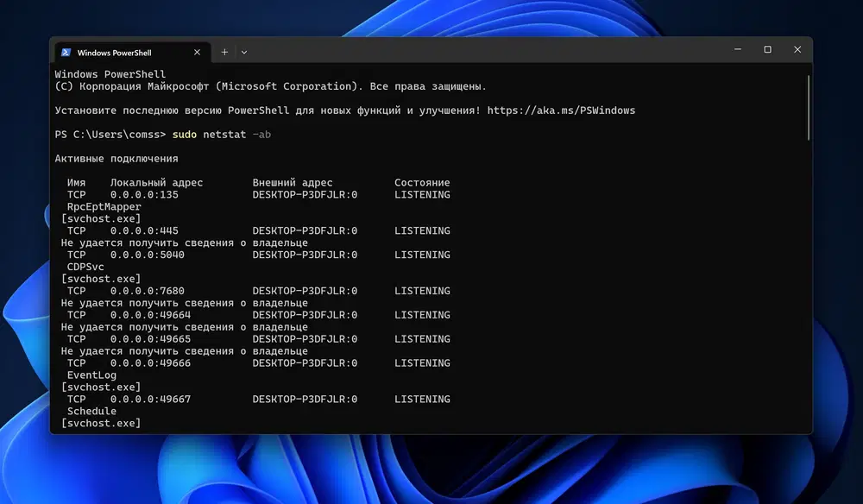Viewport: 863px width, 504px height.
Task: Click [svchost.exe] under EventLog
Action: 101,387
